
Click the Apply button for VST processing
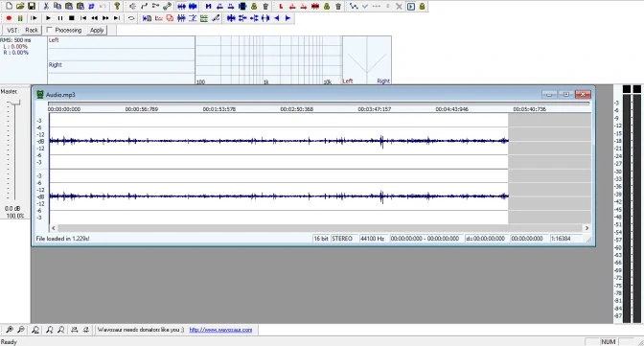97,30
